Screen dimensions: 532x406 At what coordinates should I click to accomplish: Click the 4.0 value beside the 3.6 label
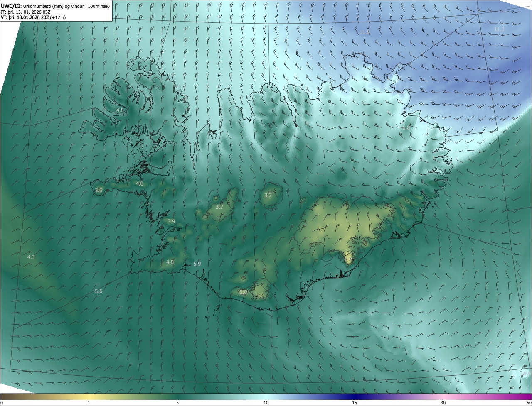tap(140, 183)
